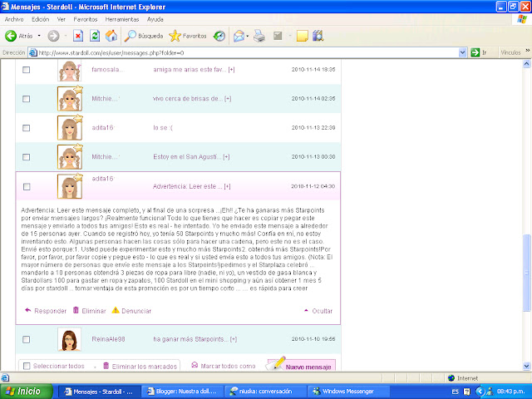Screen dimensions: 532x399
Task: Open the Edición menu
Action: click(x=41, y=19)
